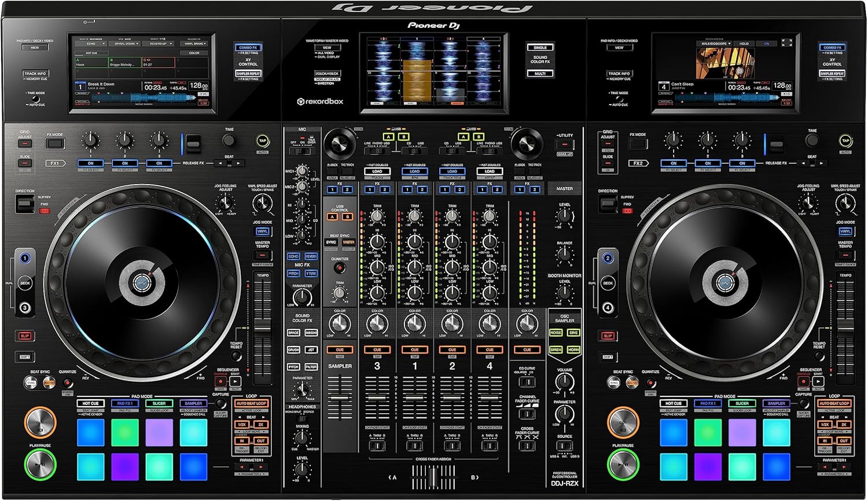Select the CRUSH sound color effect
868x501 pixels.
pos(294,349)
